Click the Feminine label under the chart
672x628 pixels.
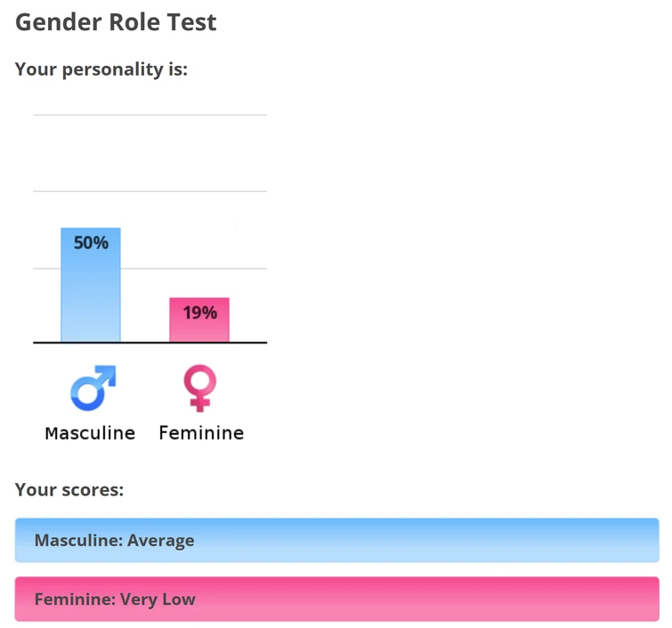(201, 433)
